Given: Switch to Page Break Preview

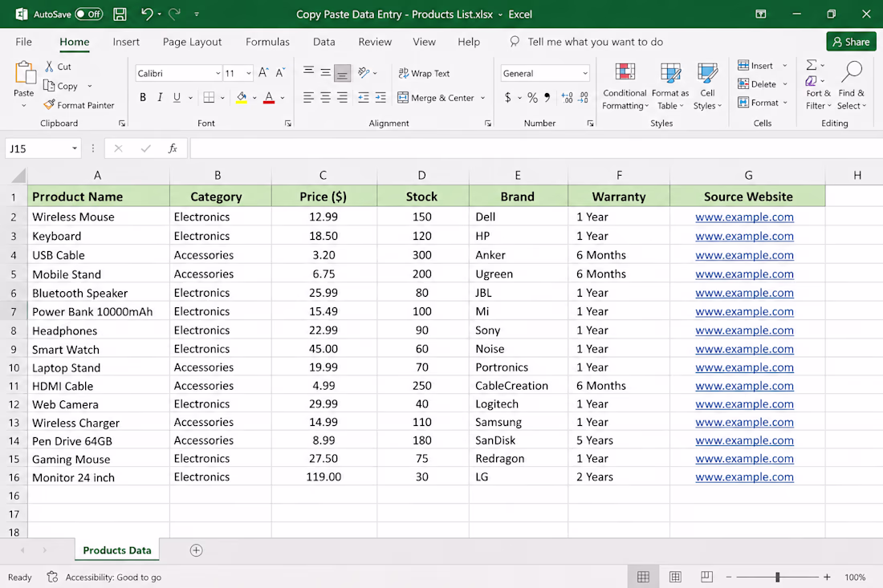Looking at the screenshot, I should [x=706, y=577].
